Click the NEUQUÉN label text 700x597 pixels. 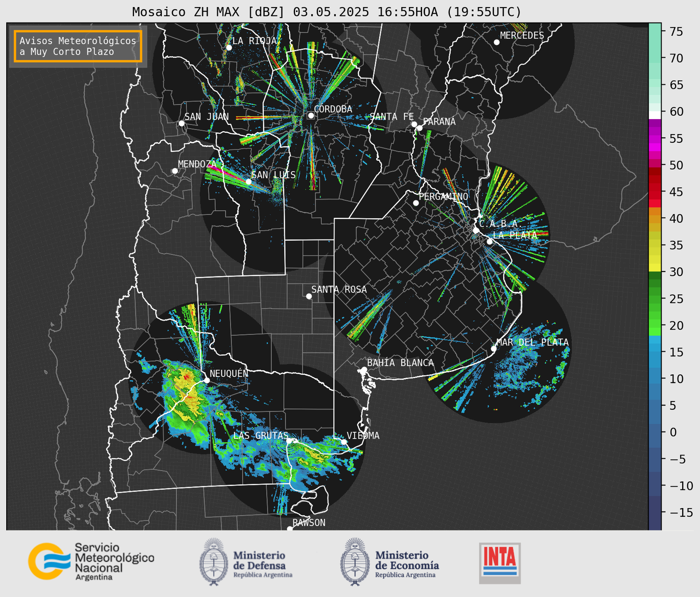pos(229,373)
